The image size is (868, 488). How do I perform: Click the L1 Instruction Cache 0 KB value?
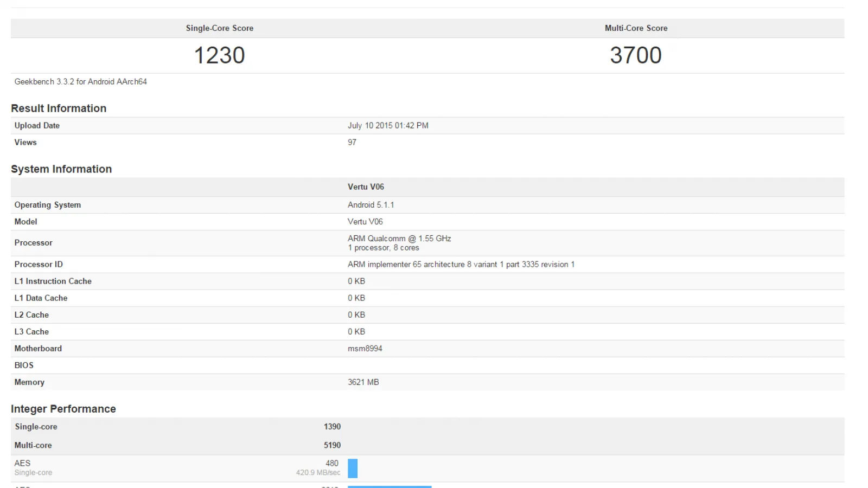[356, 281]
